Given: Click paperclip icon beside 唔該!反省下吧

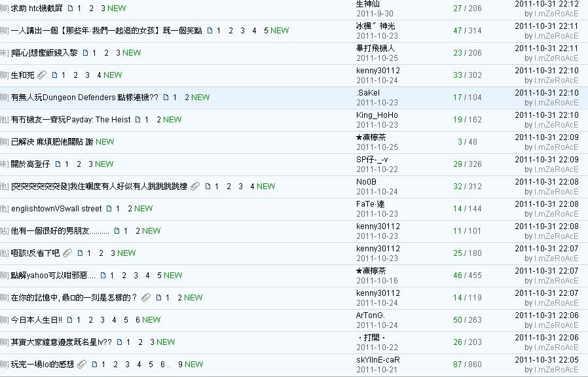Looking at the screenshot, I should 67,253.
